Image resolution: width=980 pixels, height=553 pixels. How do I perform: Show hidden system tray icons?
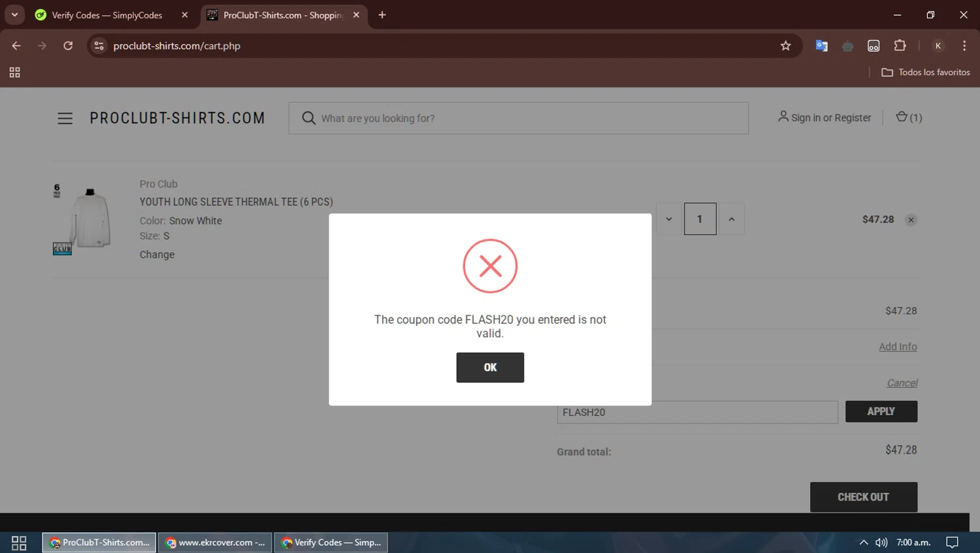tap(864, 543)
